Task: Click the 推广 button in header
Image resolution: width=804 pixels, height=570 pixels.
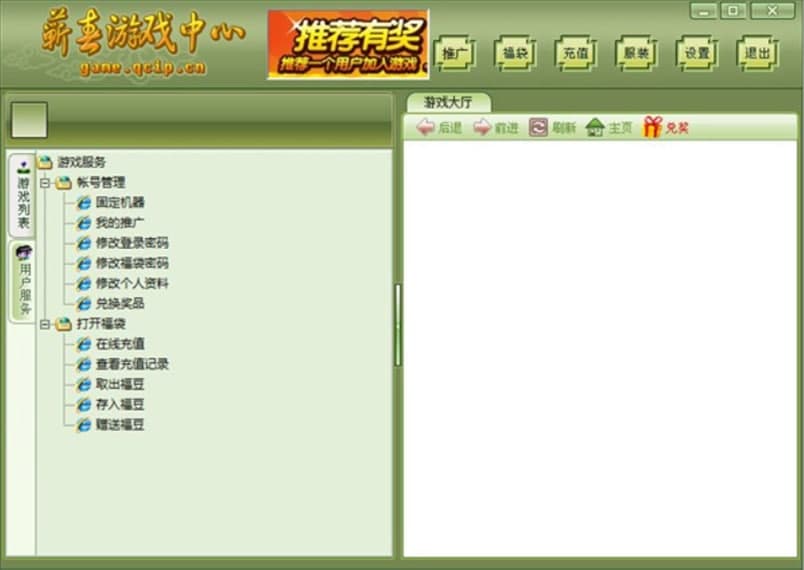Action: 454,53
